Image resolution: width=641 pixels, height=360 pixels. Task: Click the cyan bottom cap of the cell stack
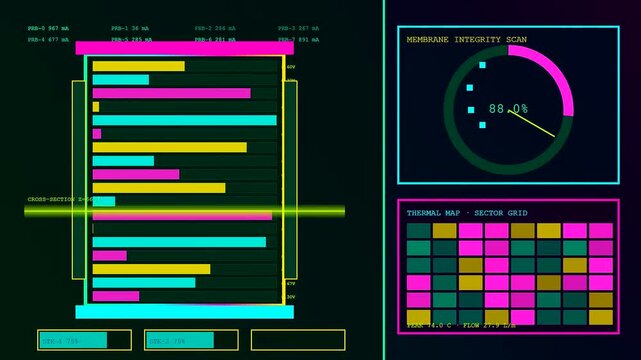(184, 312)
